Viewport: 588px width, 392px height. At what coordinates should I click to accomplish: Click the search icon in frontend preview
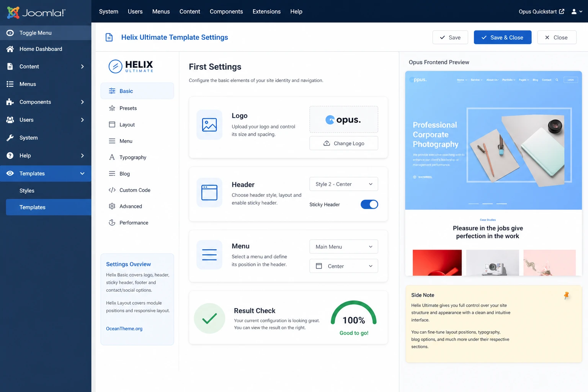[x=557, y=80]
